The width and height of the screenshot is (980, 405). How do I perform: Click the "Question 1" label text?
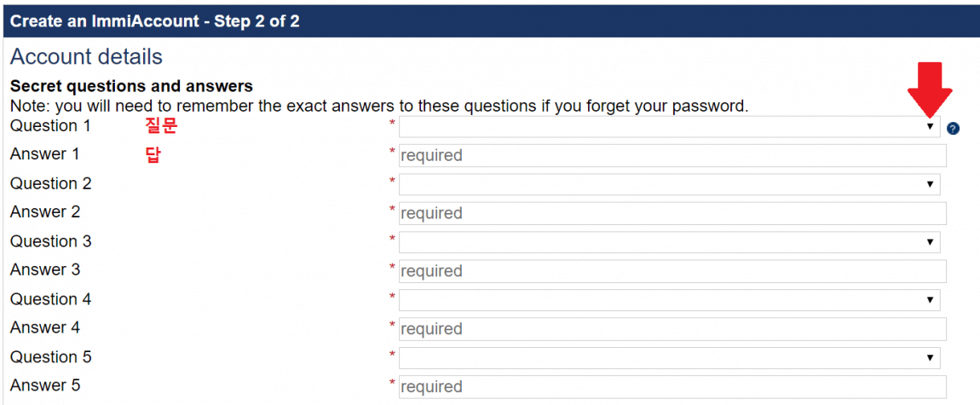click(50, 126)
